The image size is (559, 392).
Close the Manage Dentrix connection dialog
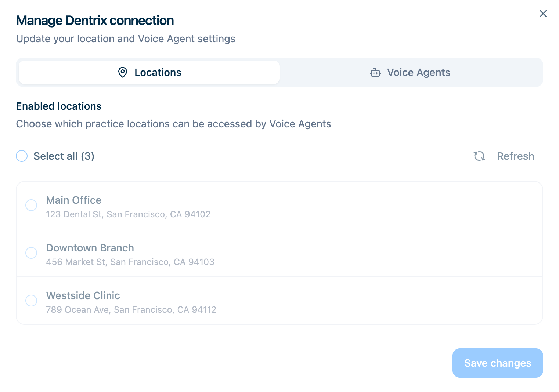543,14
